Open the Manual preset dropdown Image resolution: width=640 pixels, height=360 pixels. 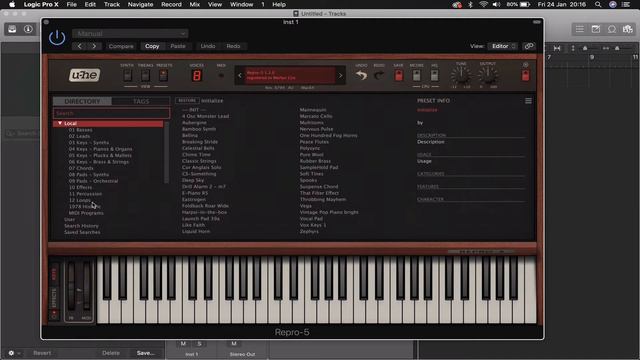pyautogui.click(x=130, y=33)
